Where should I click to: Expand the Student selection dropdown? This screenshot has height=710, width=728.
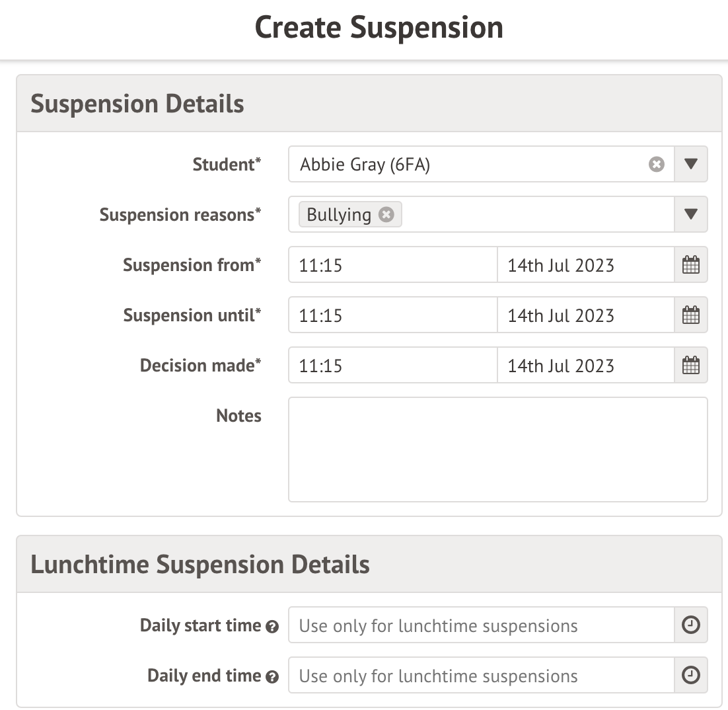coord(690,164)
